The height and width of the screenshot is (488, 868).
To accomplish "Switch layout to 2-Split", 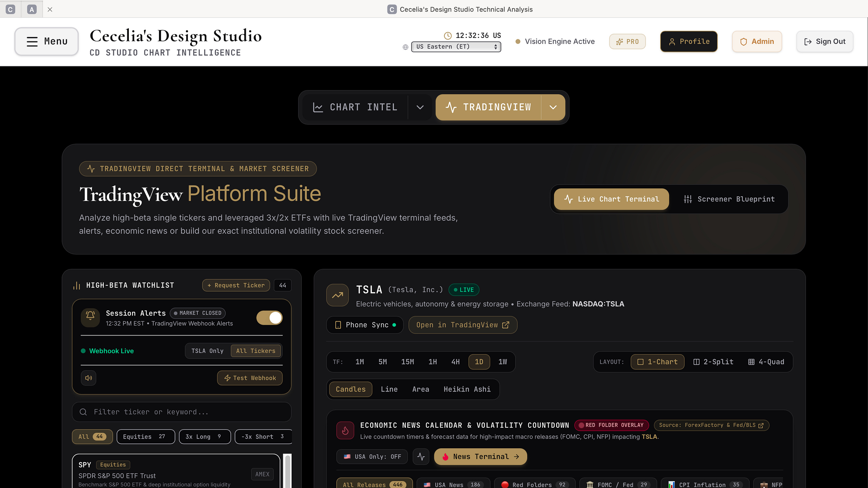I will [x=713, y=362].
